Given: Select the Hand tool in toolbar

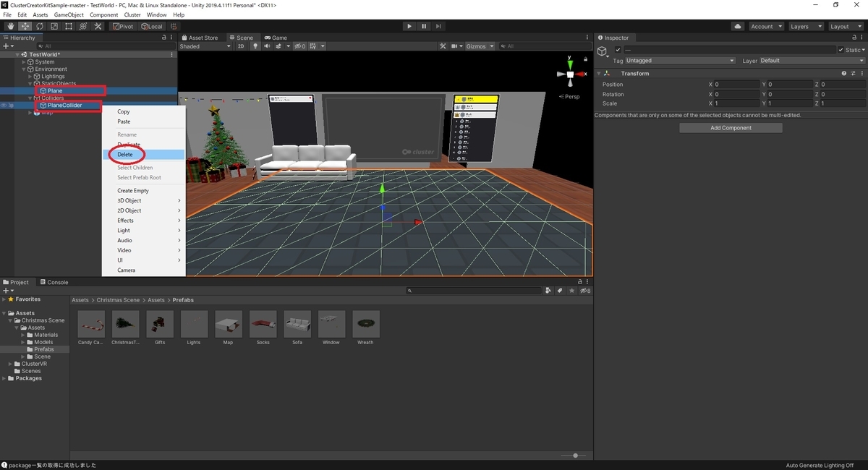Looking at the screenshot, I should [x=11, y=26].
